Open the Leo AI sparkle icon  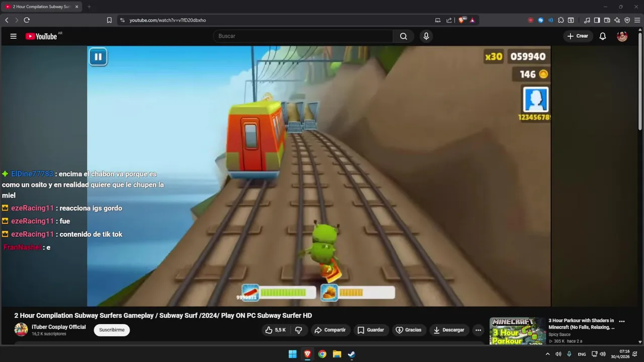point(617,20)
